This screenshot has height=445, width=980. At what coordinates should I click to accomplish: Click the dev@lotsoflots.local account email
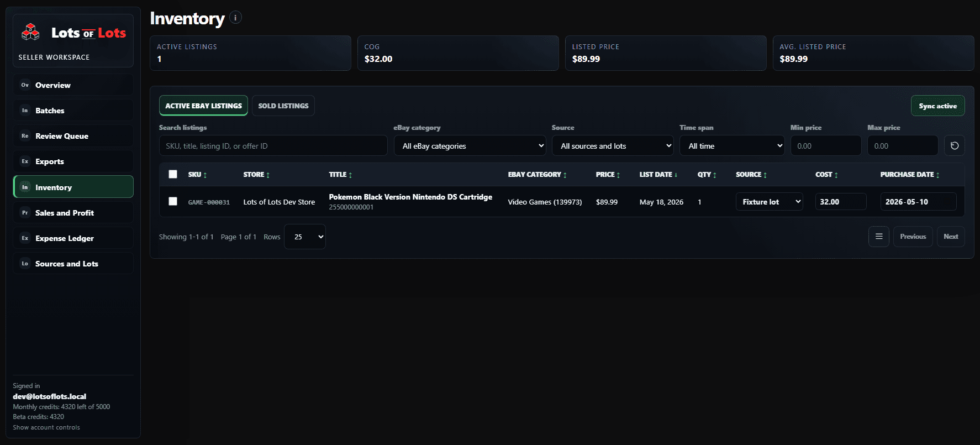tap(50, 396)
